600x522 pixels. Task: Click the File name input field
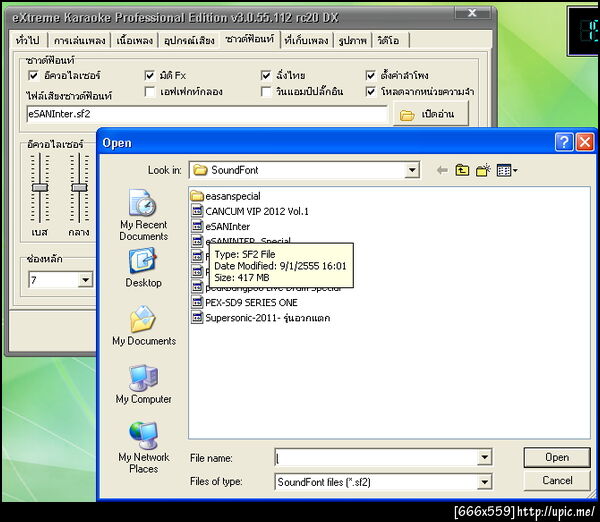377,457
